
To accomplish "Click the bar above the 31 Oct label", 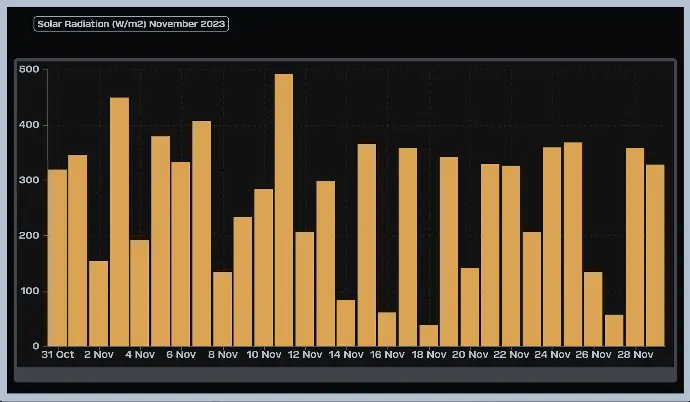I will click(x=57, y=258).
